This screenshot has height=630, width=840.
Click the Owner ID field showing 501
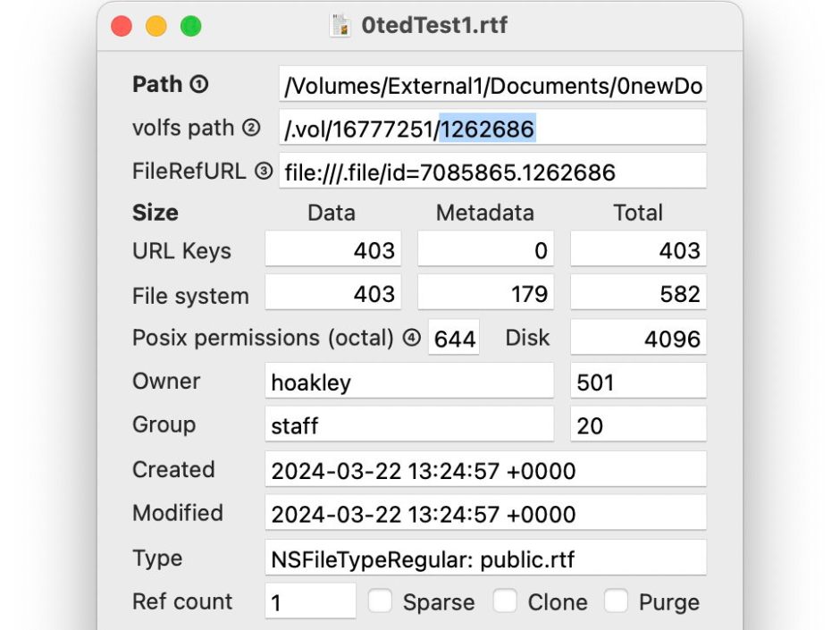638,382
